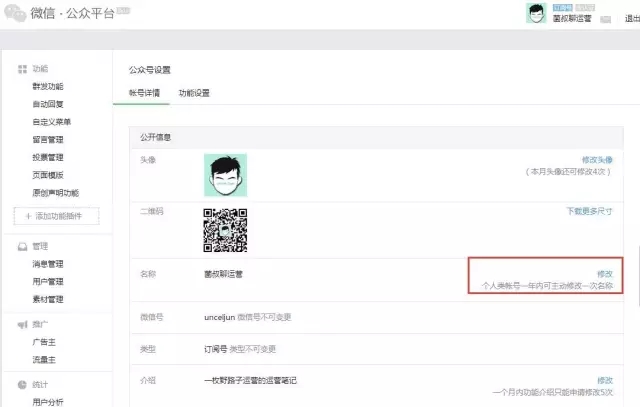This screenshot has width=640, height=407.
Task: Go to 自定义菜单
Action: click(51, 122)
